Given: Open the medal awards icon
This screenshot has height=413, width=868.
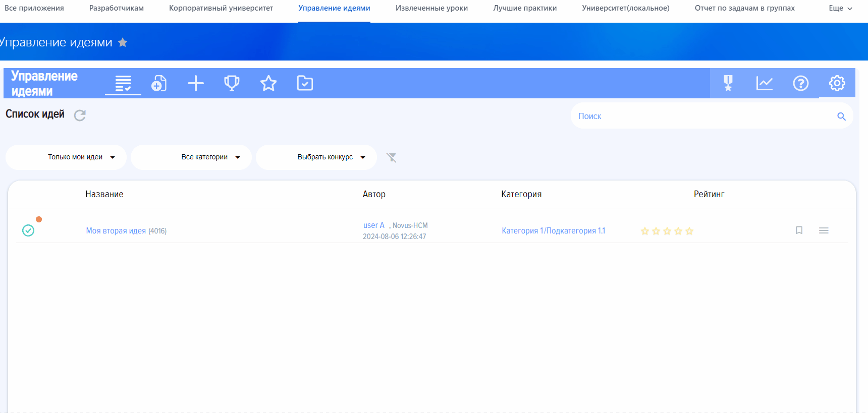Looking at the screenshot, I should pyautogui.click(x=728, y=83).
